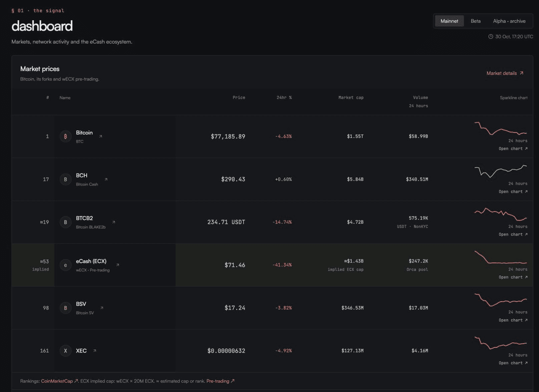The image size is (539, 392).
Task: Open external link arrow next to BSV
Action: (x=102, y=308)
